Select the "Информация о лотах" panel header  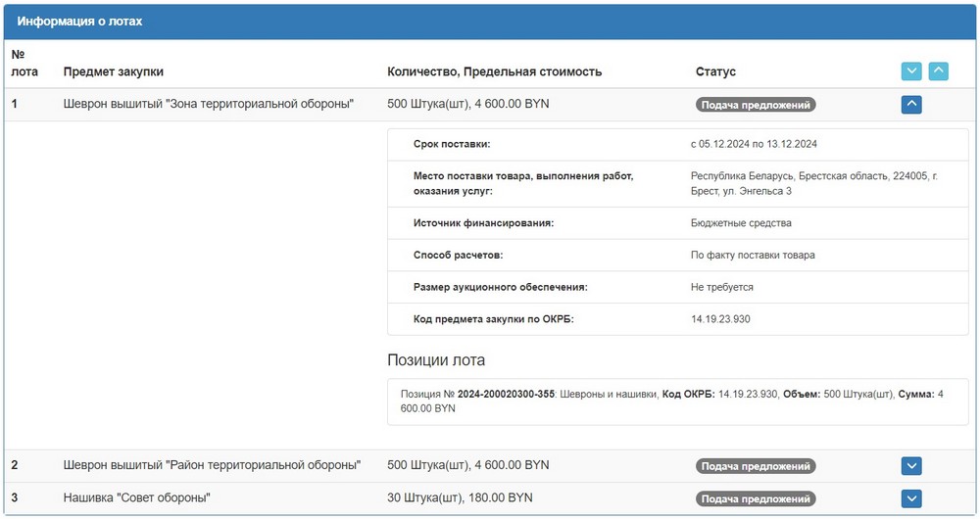click(x=79, y=22)
